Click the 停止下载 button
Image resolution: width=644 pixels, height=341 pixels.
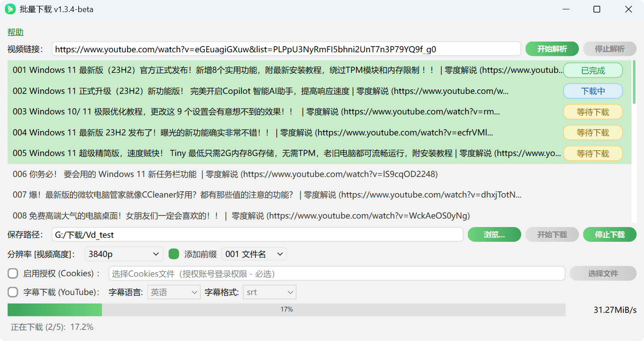point(610,235)
